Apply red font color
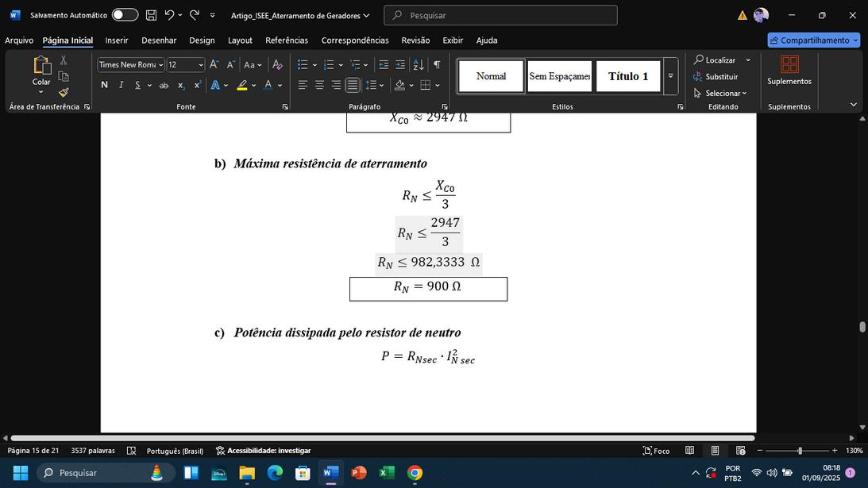 coord(268,85)
